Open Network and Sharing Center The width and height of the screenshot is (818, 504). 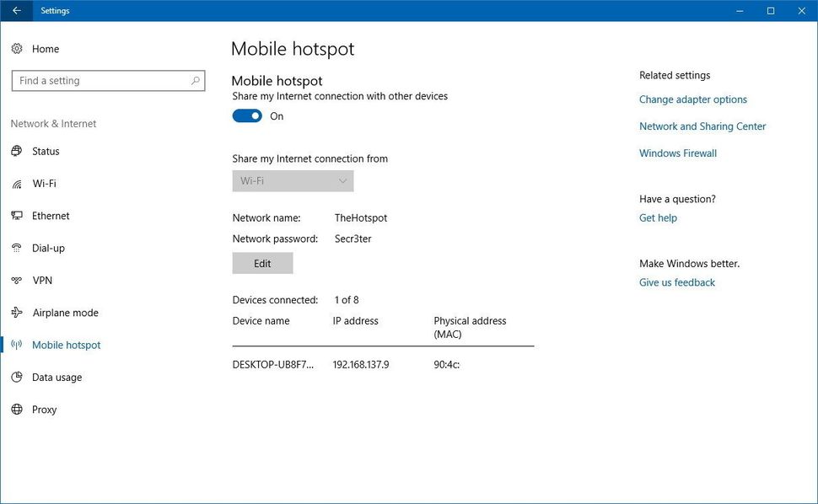pyautogui.click(x=702, y=126)
